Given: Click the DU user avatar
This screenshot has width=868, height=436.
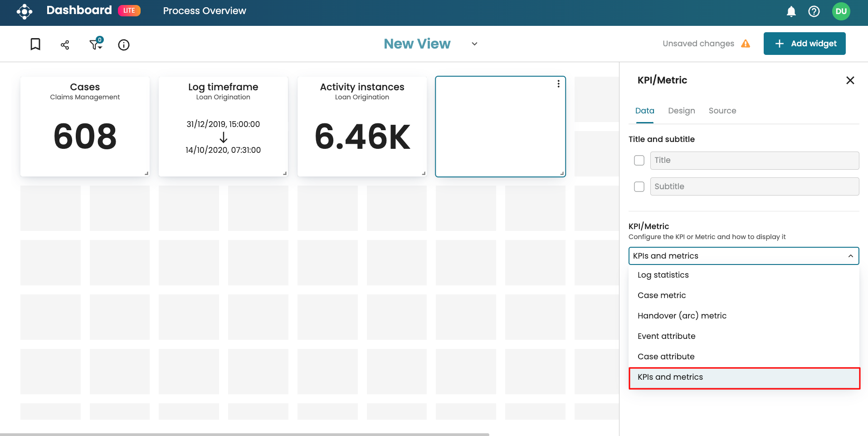Looking at the screenshot, I should pos(841,11).
